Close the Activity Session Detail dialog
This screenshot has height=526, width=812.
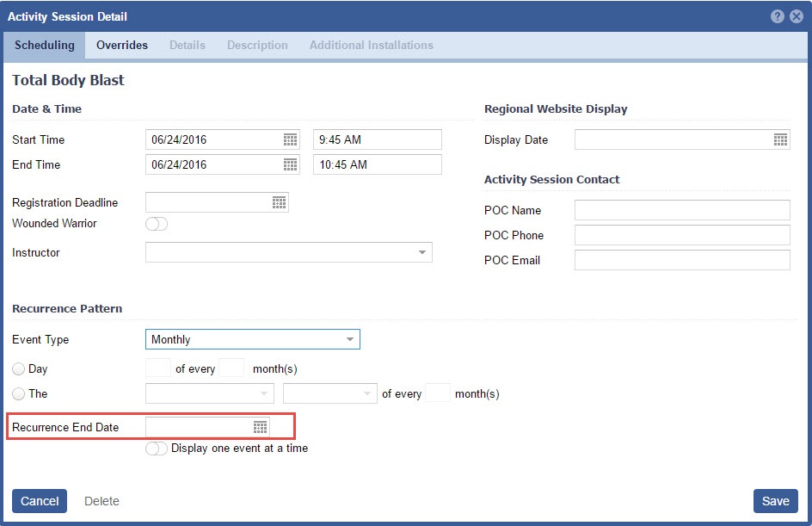(x=797, y=16)
